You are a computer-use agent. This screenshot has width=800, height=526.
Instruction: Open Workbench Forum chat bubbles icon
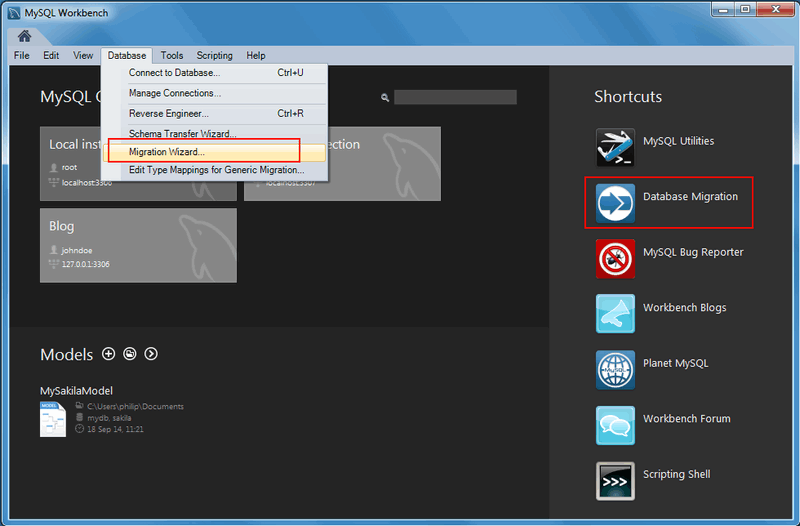(615, 425)
